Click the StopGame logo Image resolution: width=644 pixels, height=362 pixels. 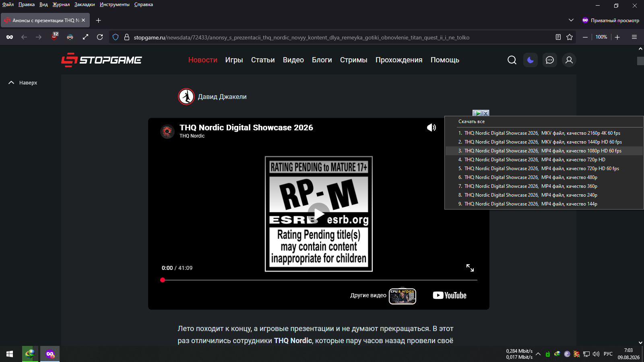(x=101, y=60)
